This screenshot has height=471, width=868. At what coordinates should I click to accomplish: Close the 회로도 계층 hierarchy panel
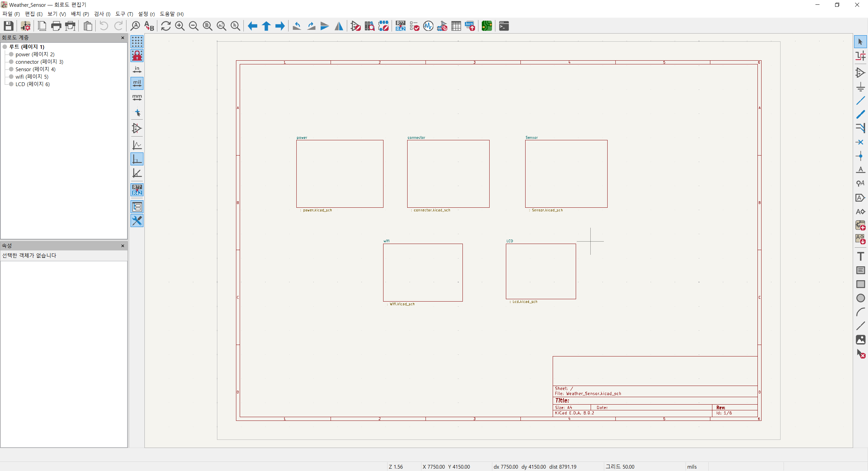click(123, 38)
